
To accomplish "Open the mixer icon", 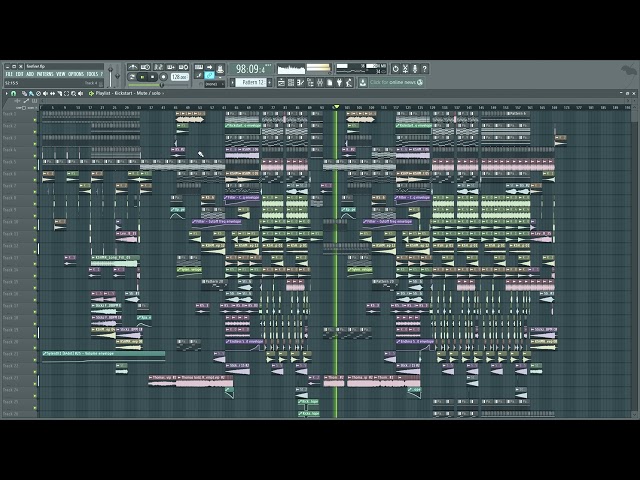I will 320,82.
